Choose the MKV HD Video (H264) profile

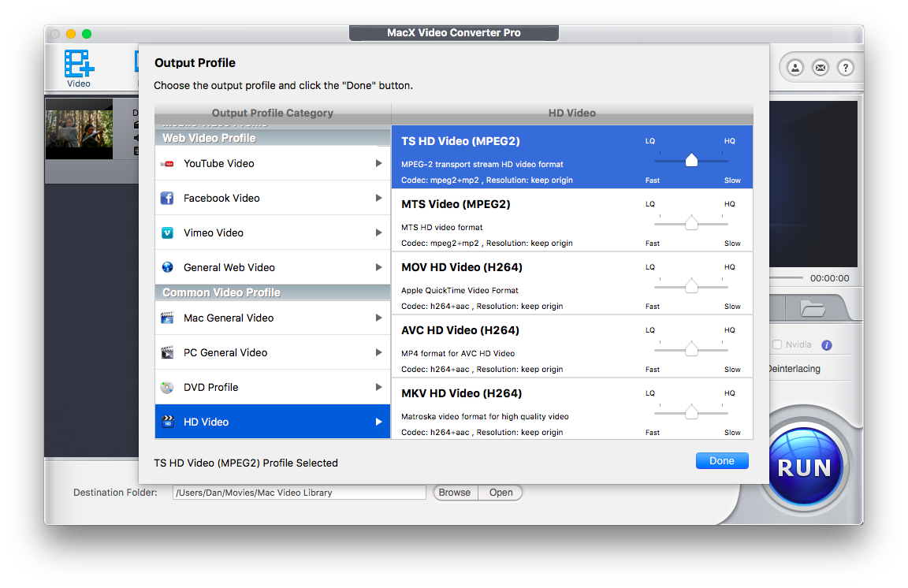(572, 409)
